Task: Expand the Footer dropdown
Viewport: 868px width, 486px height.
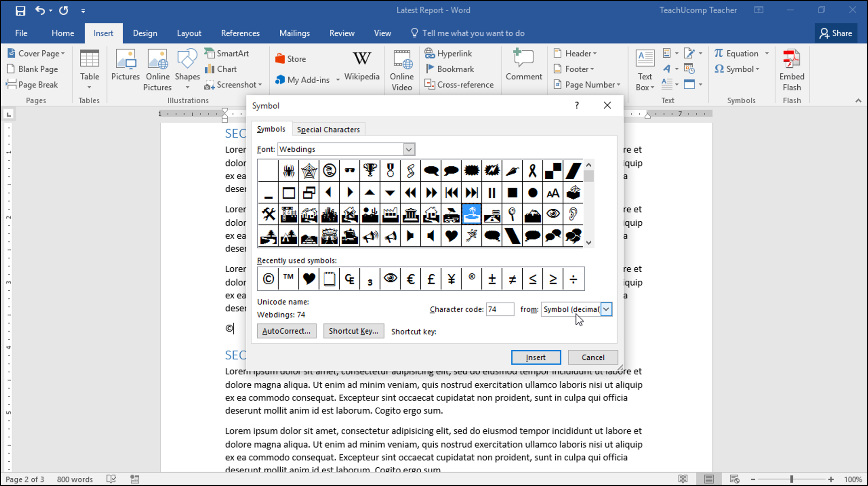Action: coord(592,69)
